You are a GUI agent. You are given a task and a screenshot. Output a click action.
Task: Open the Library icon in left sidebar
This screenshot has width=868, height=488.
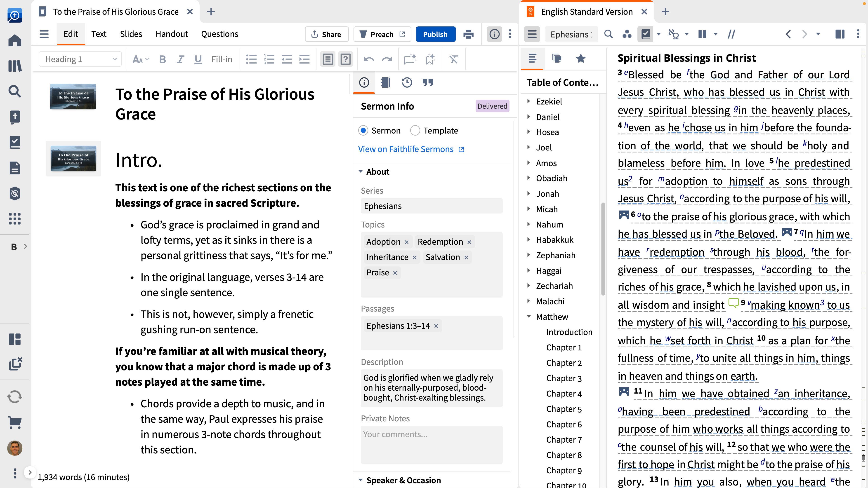pyautogui.click(x=14, y=66)
